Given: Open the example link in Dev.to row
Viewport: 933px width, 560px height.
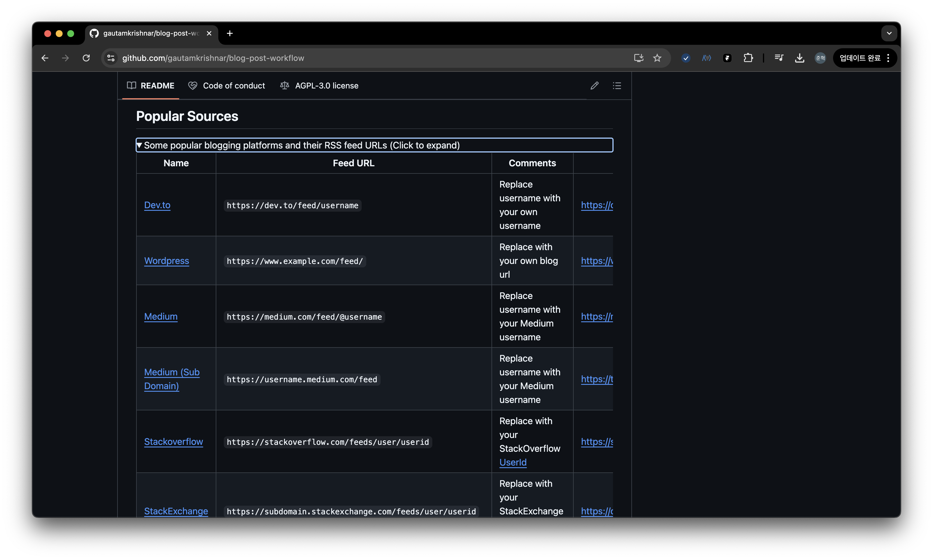Looking at the screenshot, I should (x=597, y=205).
